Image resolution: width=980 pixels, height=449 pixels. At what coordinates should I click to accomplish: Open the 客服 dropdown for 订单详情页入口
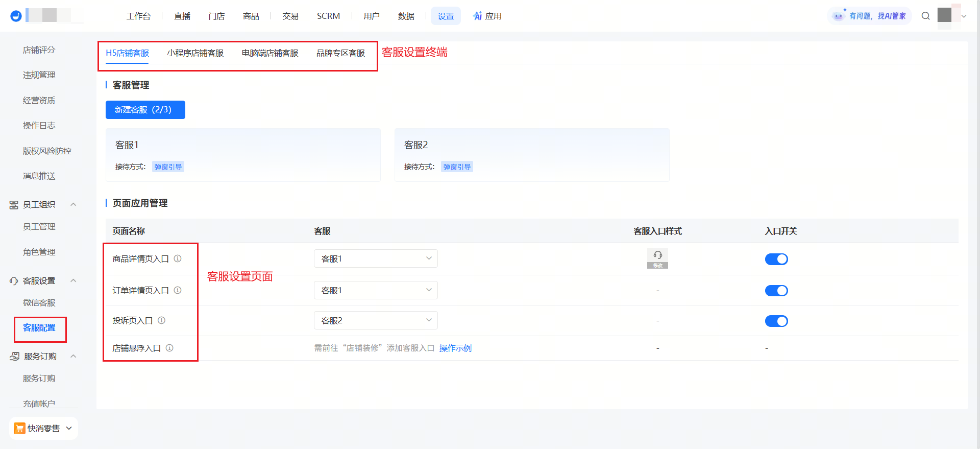(376, 290)
